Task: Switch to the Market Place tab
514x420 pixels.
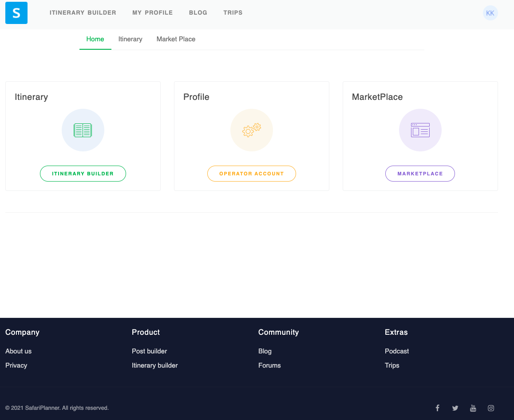Action: (176, 39)
